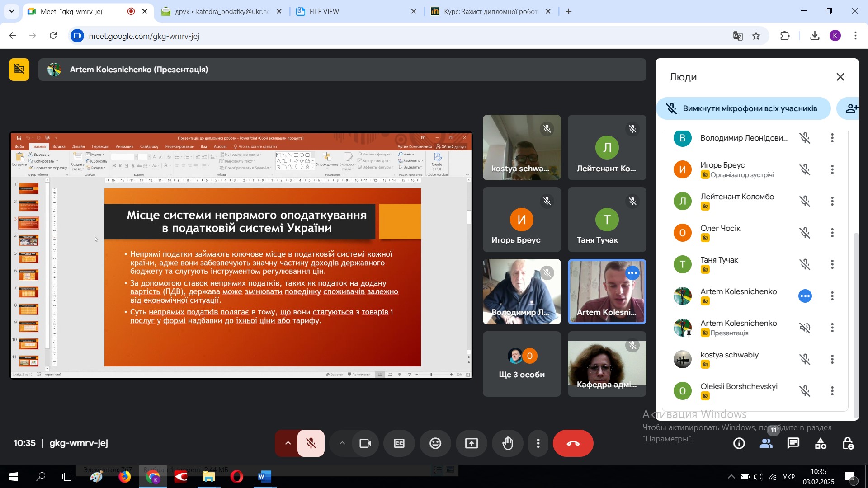
Task: Mute Олег Чосік microphone icon
Action: tap(805, 233)
